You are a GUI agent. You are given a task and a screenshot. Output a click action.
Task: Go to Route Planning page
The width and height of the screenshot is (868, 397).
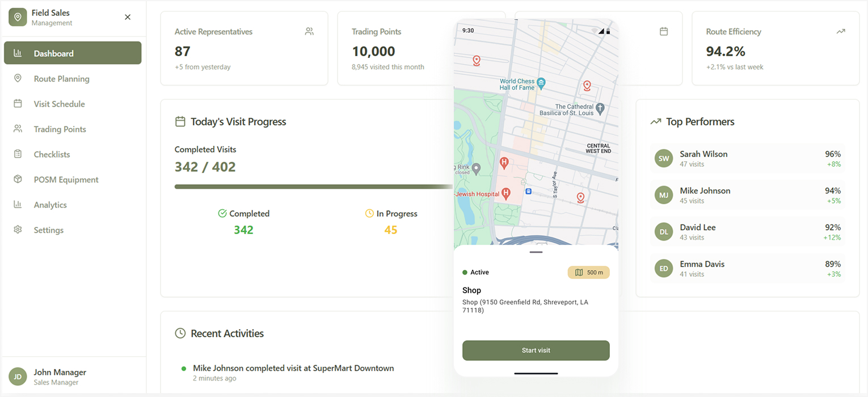[x=61, y=79]
